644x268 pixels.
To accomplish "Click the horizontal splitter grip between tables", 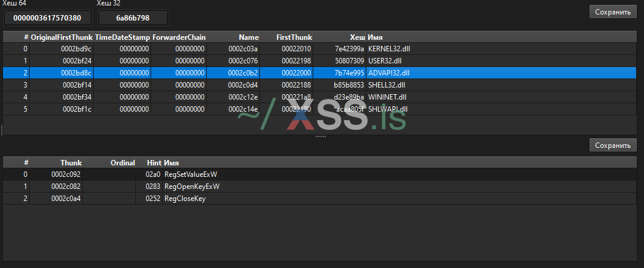I will [320, 136].
